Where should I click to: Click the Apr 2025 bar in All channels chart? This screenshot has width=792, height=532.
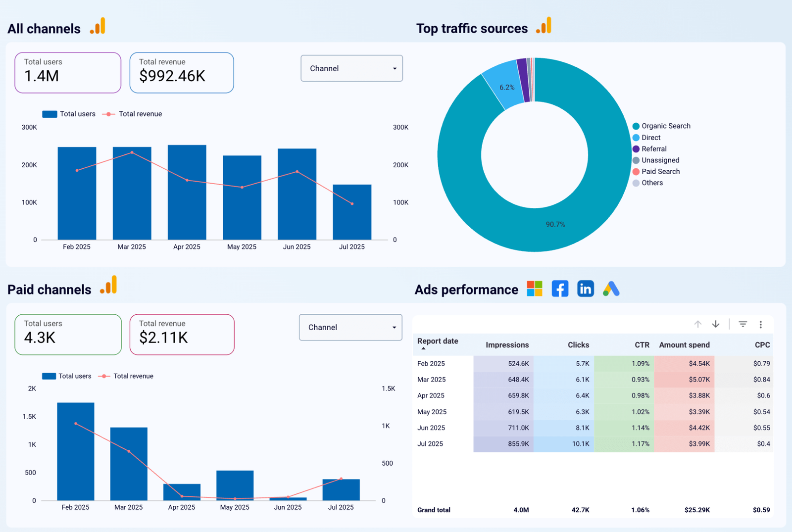coord(187,193)
